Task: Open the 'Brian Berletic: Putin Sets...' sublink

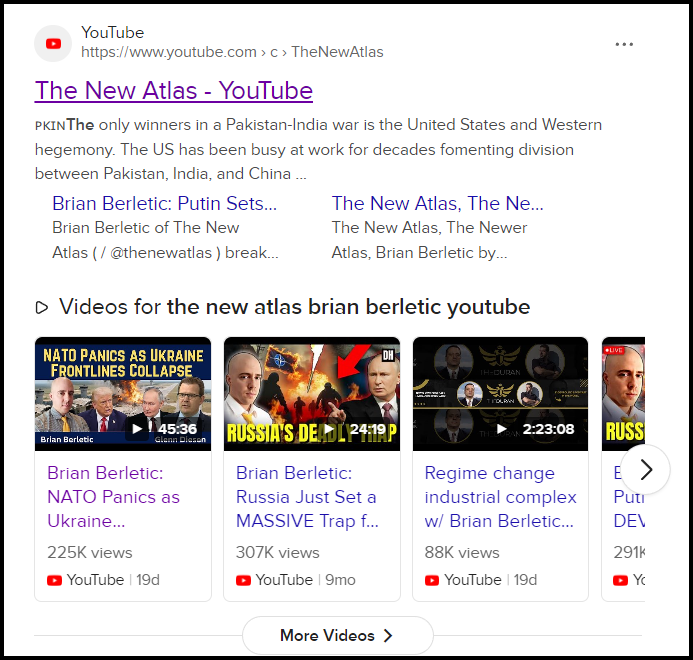Action: [x=164, y=203]
